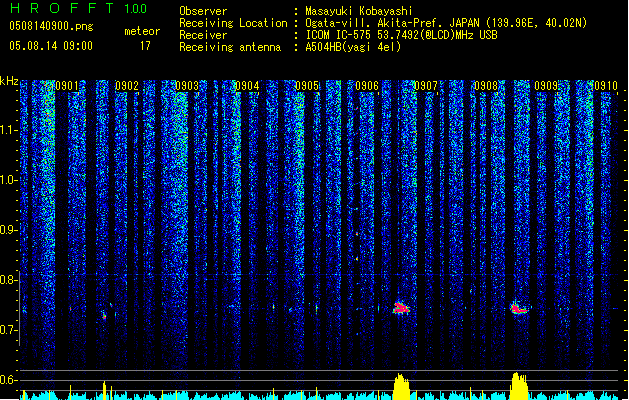Click the 0903 time marker
The image size is (629, 400).
187,86
